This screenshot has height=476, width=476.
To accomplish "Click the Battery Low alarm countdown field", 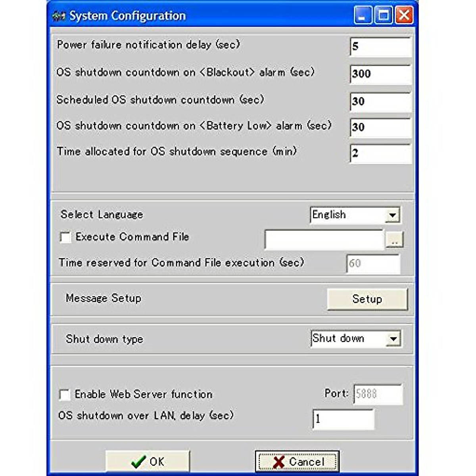I will point(381,128).
